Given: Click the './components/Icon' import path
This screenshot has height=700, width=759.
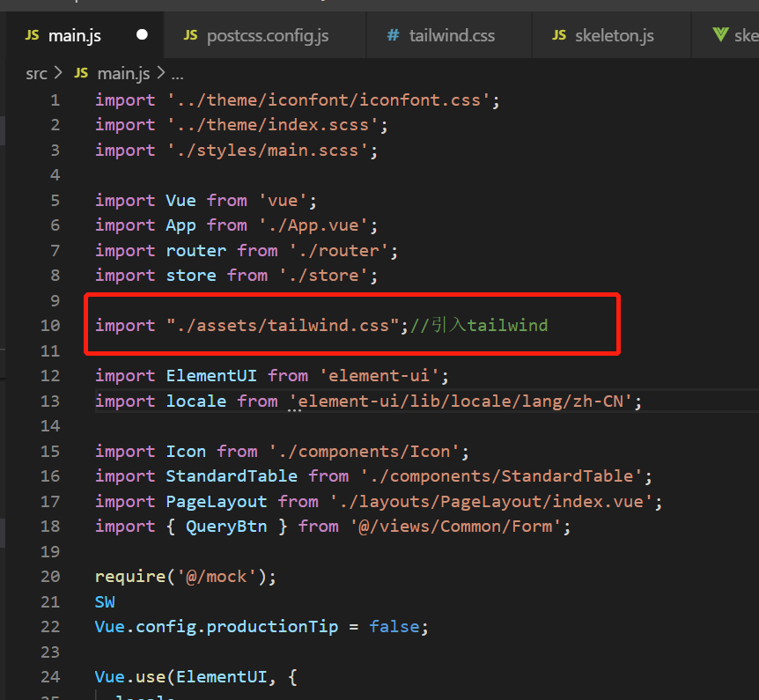Looking at the screenshot, I should click(x=364, y=451).
